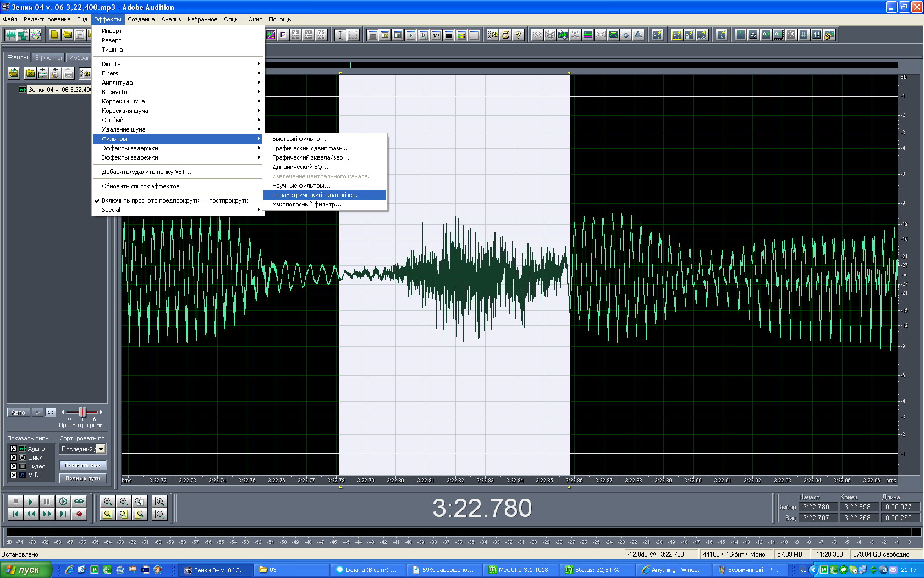Toggle the MIDI show-type checkbox
Image resolution: width=924 pixels, height=578 pixels.
tap(14, 475)
